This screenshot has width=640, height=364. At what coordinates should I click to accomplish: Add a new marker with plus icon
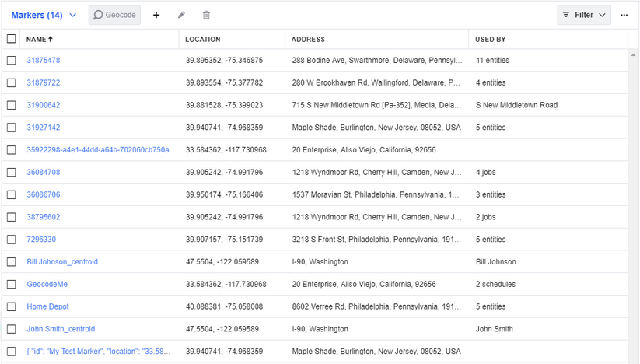coord(156,15)
